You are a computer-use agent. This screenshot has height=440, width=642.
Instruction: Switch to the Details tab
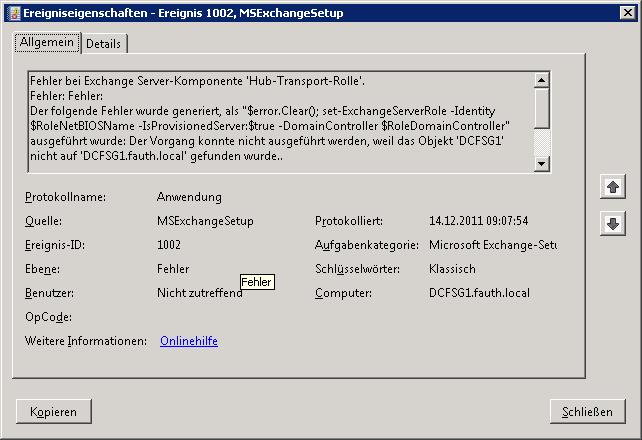104,43
